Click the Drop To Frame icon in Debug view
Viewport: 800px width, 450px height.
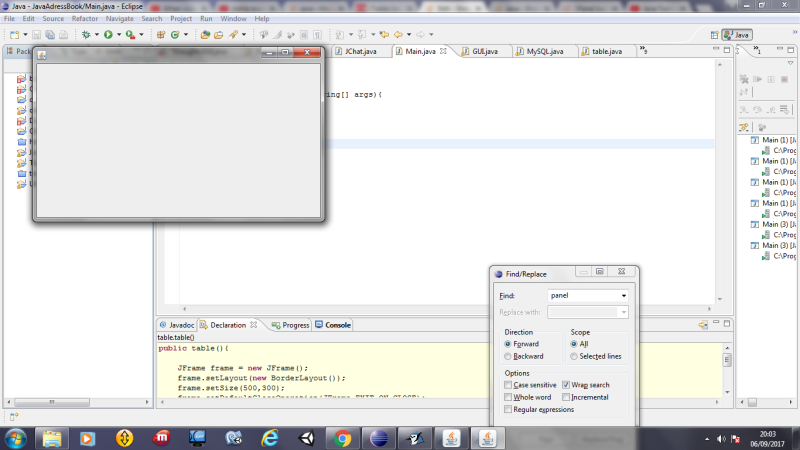[x=784, y=109]
